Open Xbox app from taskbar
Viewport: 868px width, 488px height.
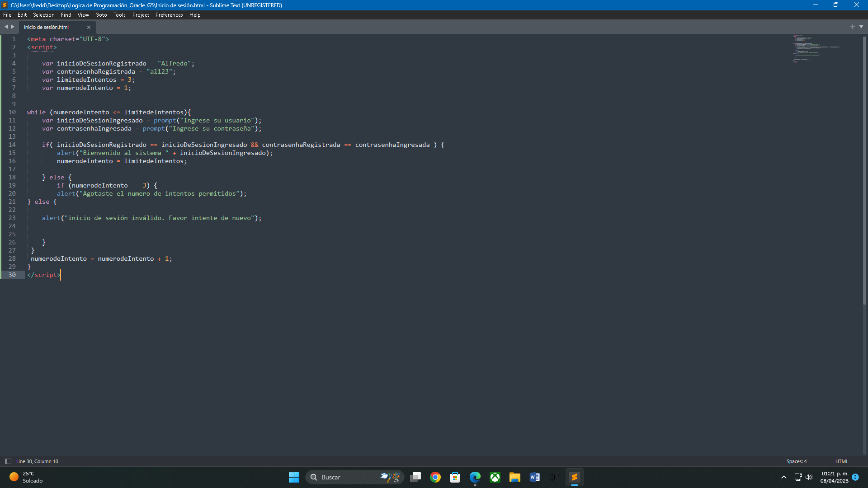click(x=495, y=477)
